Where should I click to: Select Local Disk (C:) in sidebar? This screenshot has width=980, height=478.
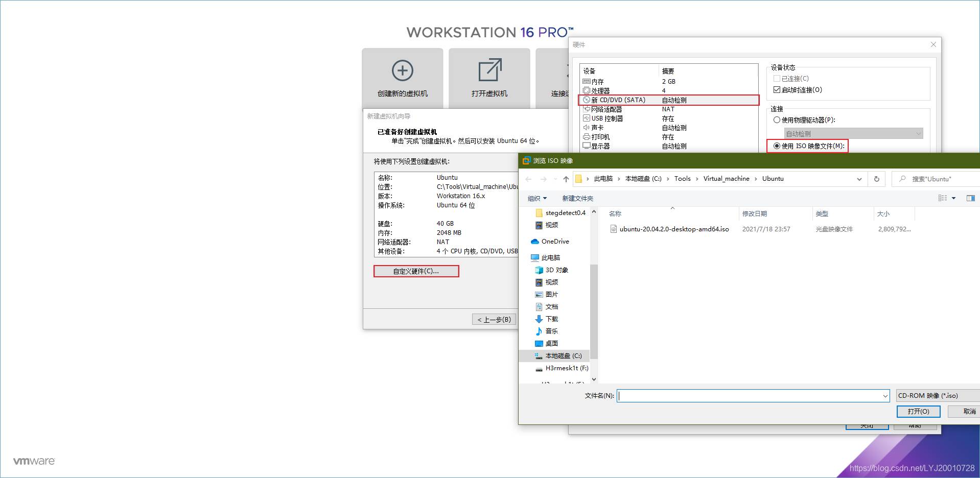tap(554, 355)
